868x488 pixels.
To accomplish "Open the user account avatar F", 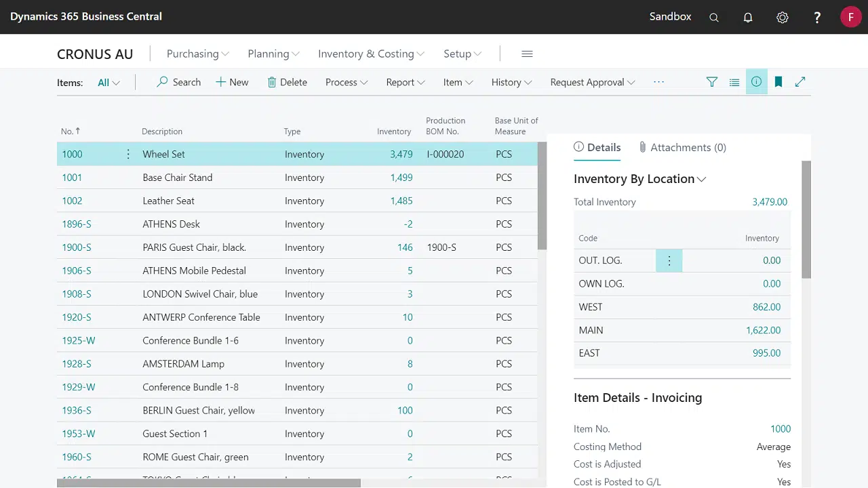I will (850, 17).
